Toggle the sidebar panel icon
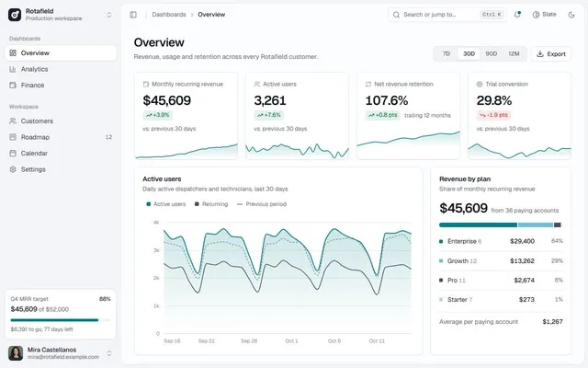The height and width of the screenshot is (368, 588). click(x=133, y=15)
